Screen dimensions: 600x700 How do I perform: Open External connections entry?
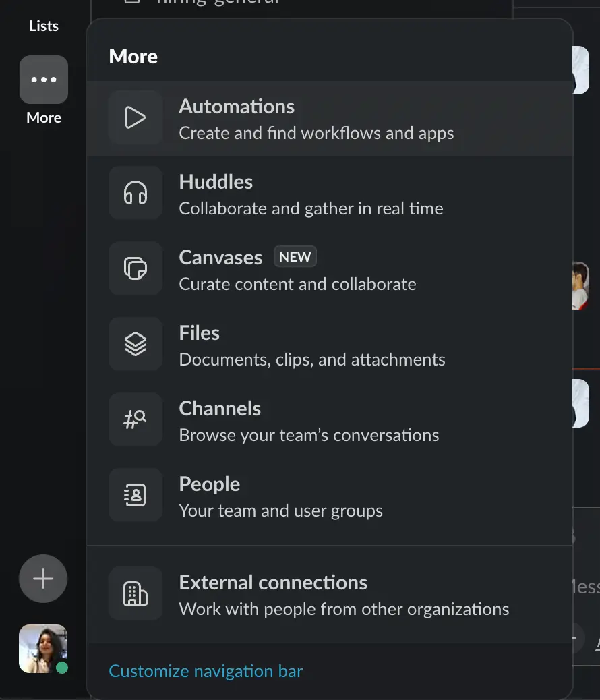[330, 595]
